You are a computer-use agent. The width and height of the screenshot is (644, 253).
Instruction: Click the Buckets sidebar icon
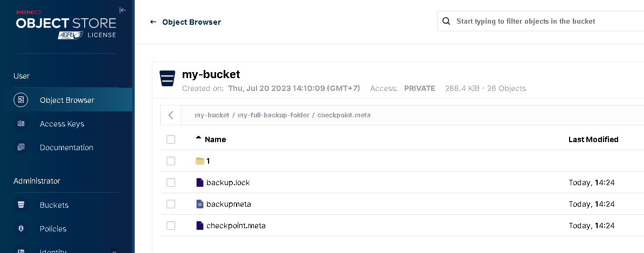click(21, 205)
